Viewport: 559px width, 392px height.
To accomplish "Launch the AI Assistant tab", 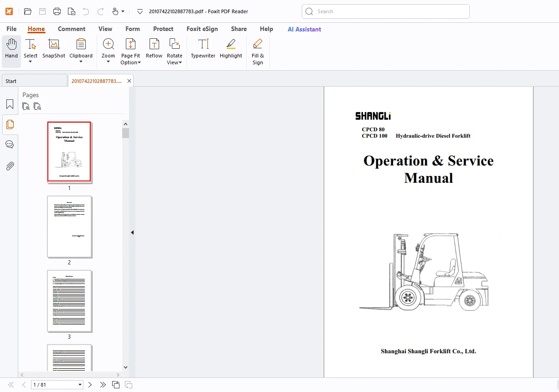I will [304, 29].
